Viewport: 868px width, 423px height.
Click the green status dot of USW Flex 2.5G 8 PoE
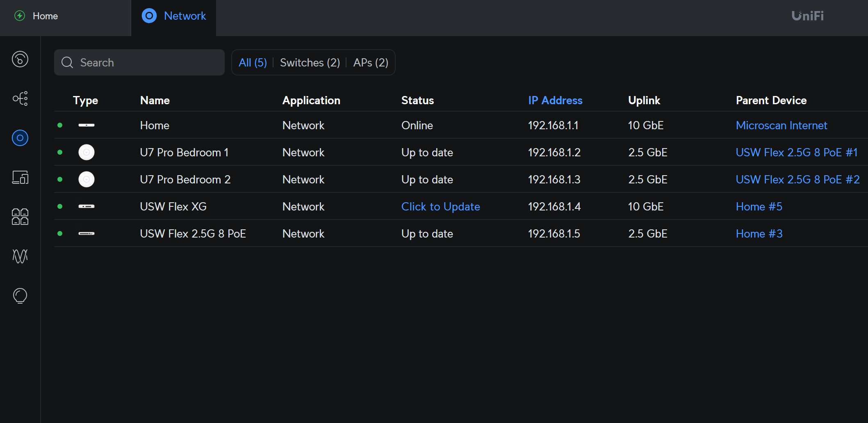[x=60, y=233]
